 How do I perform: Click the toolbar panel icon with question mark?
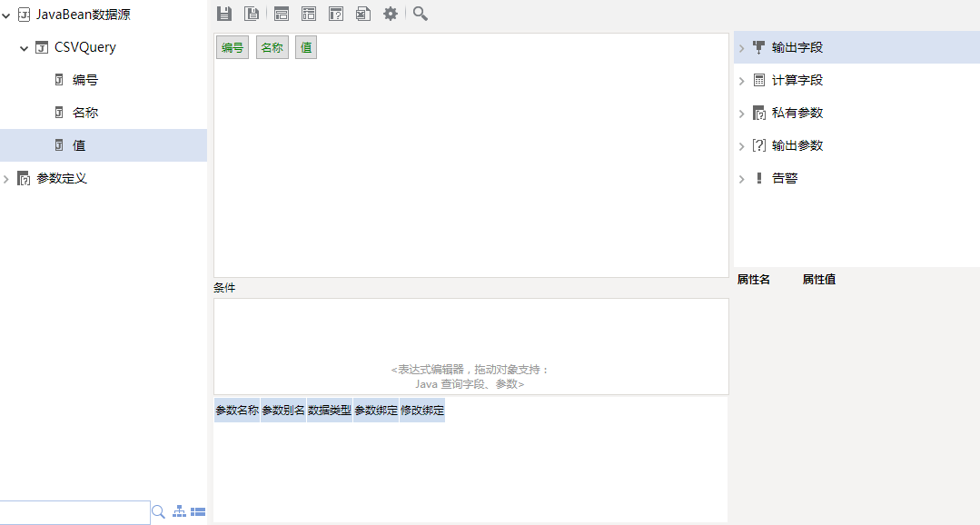click(x=336, y=13)
